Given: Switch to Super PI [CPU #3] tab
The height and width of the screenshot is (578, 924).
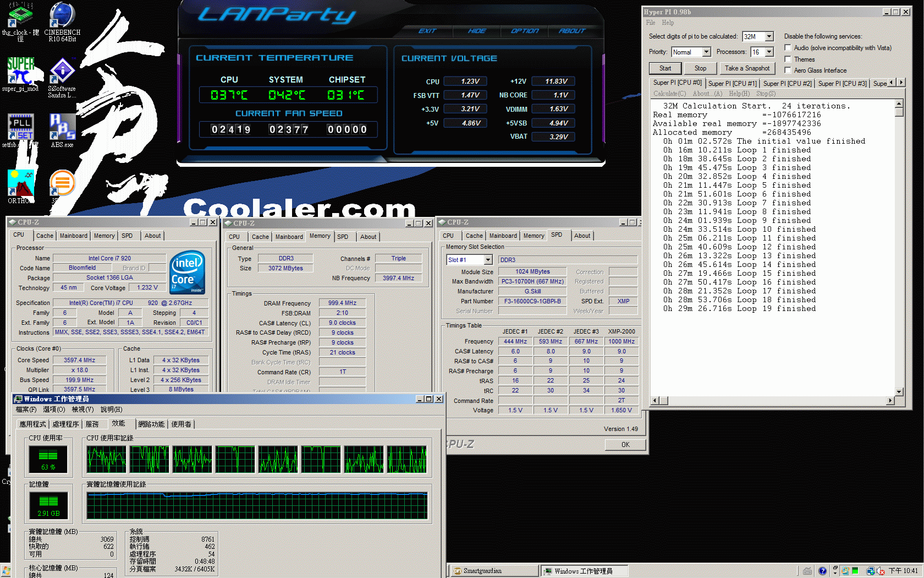Looking at the screenshot, I should point(843,84).
